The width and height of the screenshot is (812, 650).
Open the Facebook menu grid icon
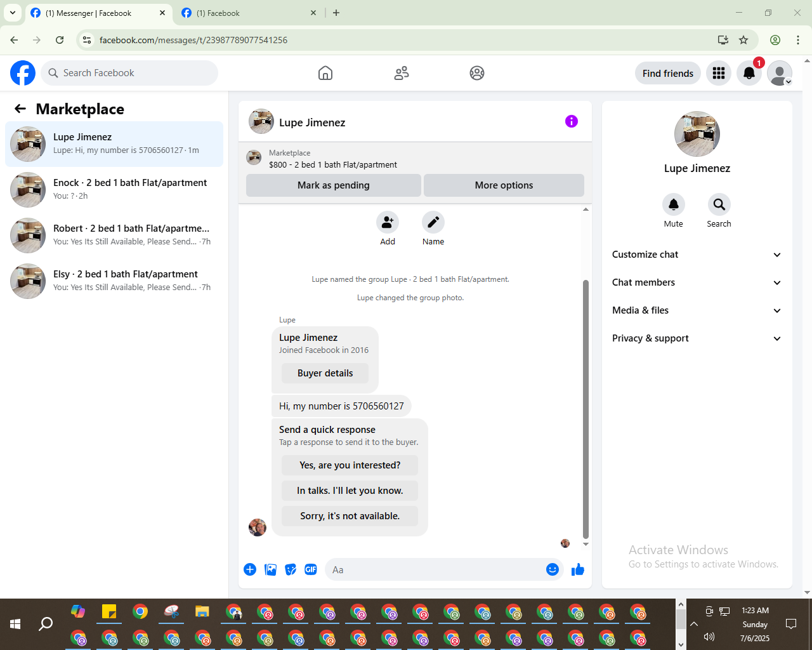[x=719, y=73]
